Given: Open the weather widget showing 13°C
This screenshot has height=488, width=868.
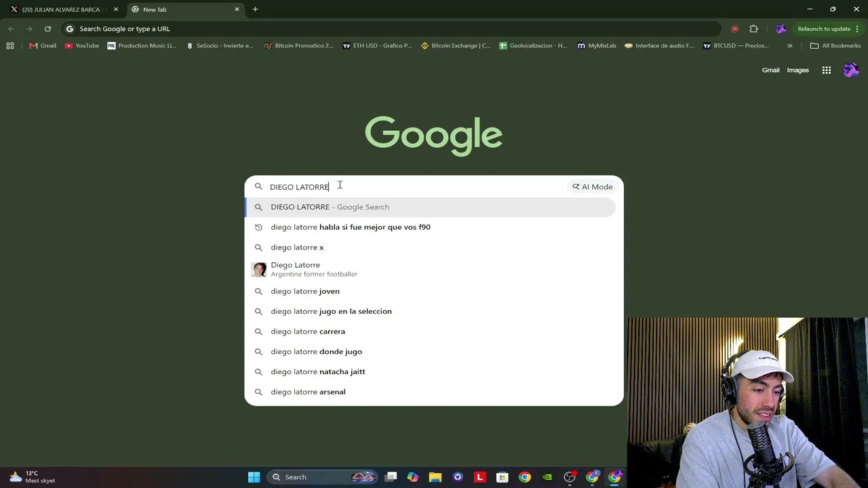Looking at the screenshot, I should tap(31, 477).
